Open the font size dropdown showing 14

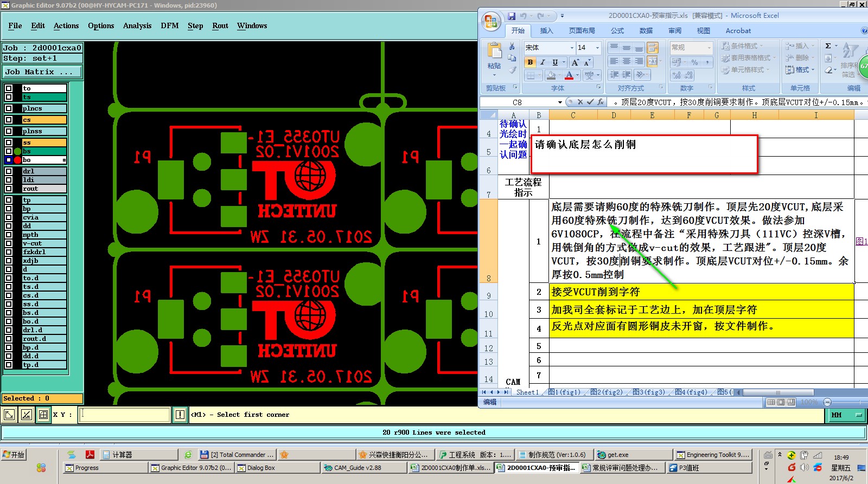598,48
